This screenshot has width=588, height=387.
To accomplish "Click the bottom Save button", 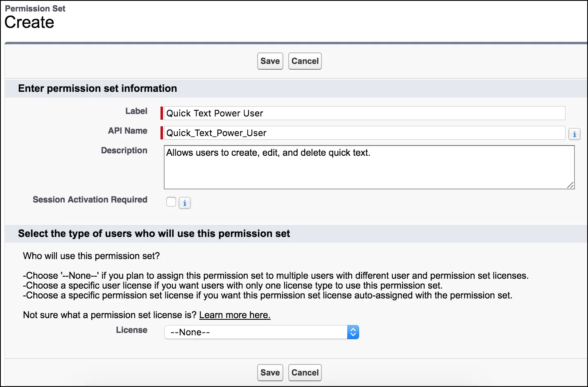I will 270,373.
